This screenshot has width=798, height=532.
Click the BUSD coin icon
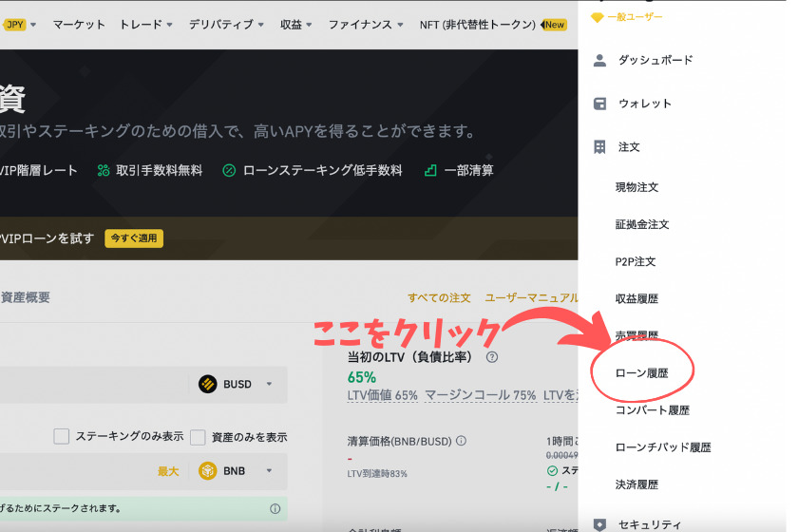(x=208, y=384)
